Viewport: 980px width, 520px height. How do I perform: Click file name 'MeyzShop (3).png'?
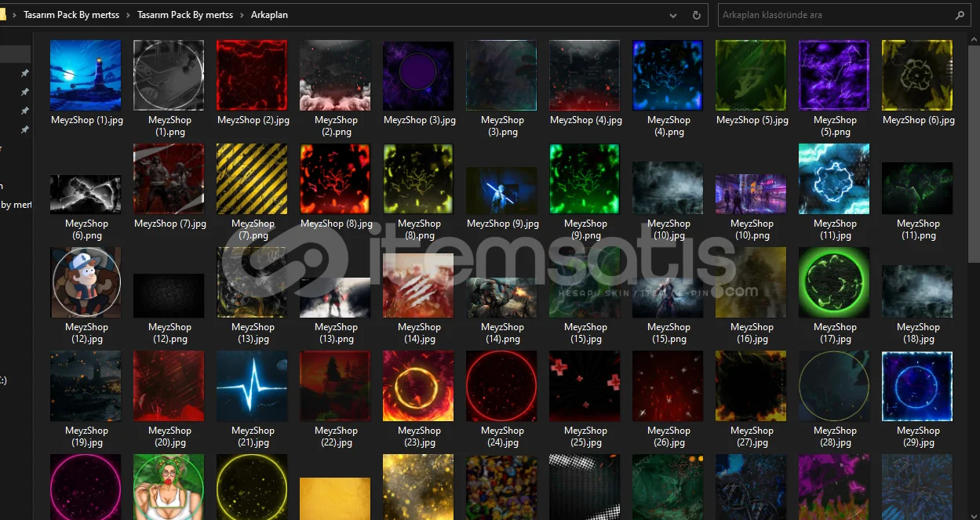coord(502,125)
